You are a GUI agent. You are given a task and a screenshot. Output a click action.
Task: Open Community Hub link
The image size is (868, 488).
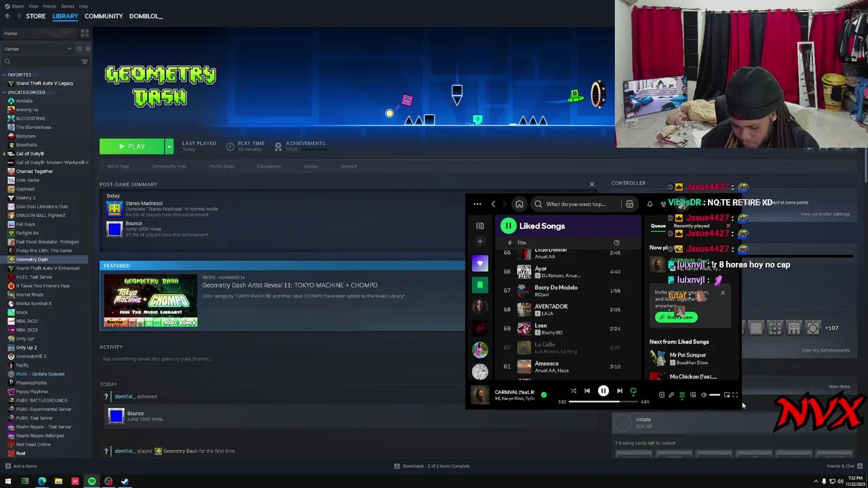point(169,166)
